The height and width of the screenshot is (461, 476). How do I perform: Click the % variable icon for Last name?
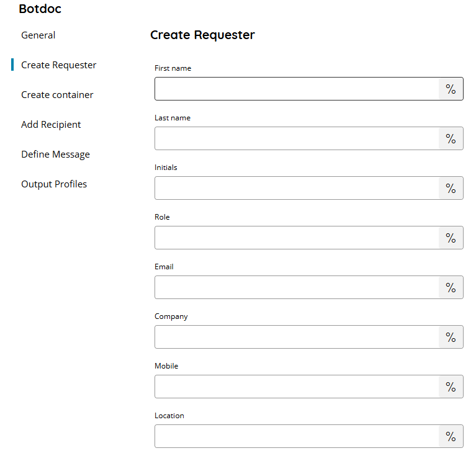click(x=451, y=138)
